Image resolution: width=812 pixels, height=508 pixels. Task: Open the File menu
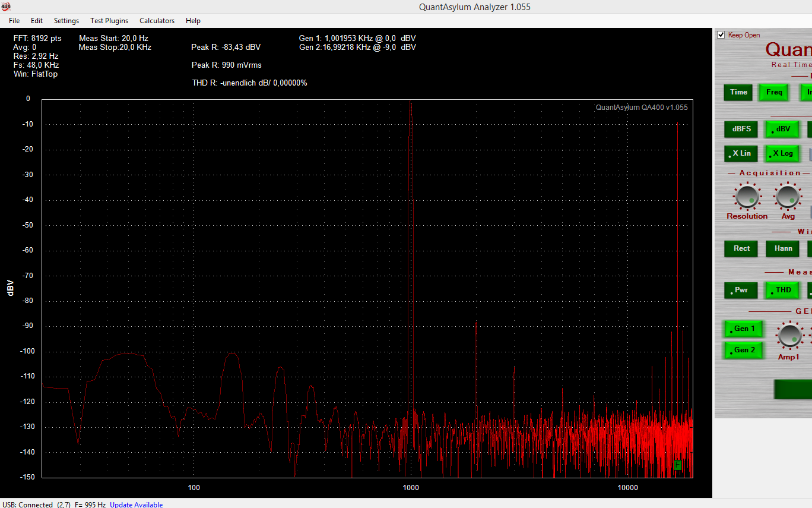click(14, 21)
